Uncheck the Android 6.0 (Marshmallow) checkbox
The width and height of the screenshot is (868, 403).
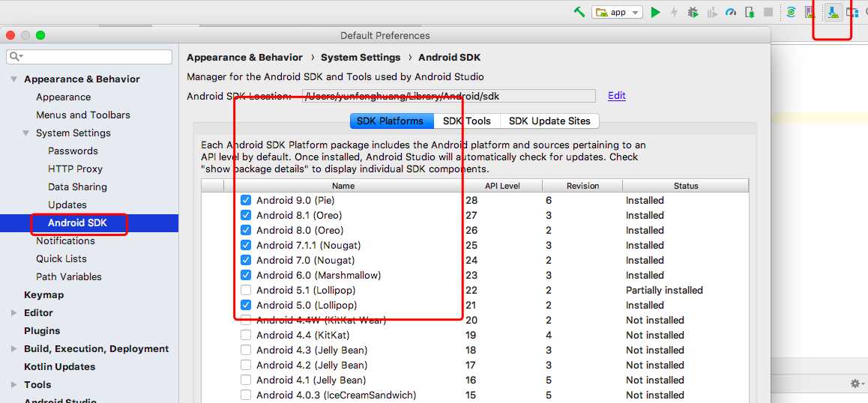pos(246,275)
